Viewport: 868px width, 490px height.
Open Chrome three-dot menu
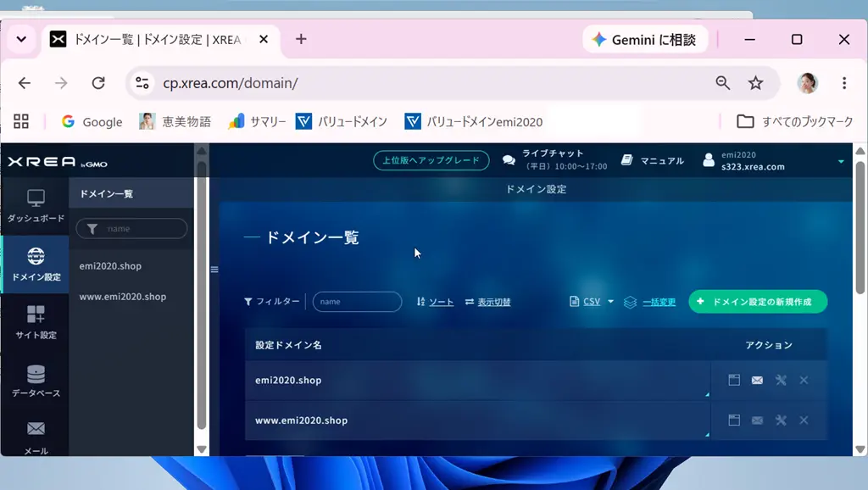844,83
